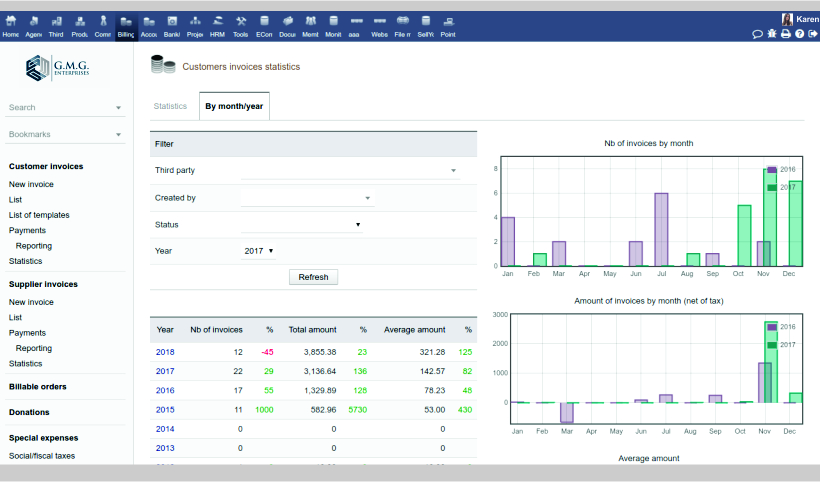The image size is (820, 482).
Task: Switch to the Statistics tab
Action: click(170, 106)
